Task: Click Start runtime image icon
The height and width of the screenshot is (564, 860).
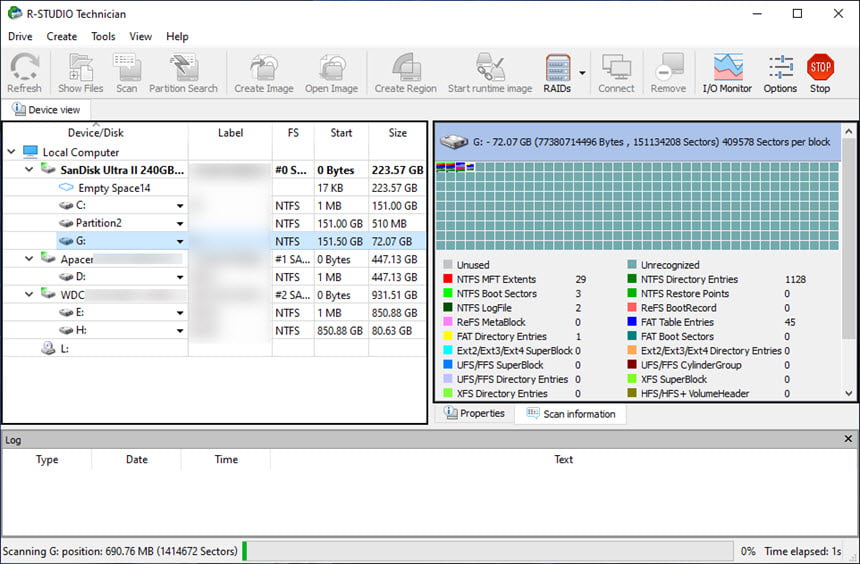Action: pyautogui.click(x=490, y=73)
